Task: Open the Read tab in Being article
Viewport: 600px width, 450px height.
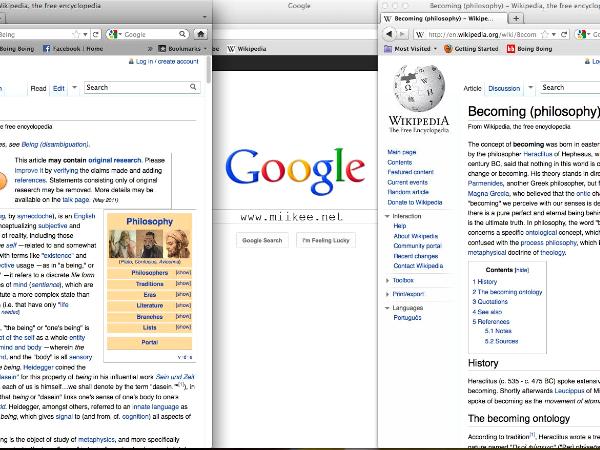Action: coord(38,88)
